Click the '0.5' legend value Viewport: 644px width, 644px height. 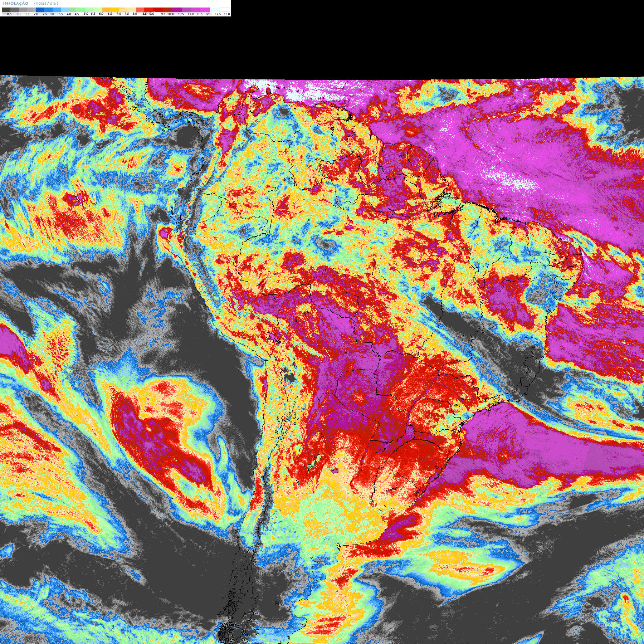coord(9,14)
